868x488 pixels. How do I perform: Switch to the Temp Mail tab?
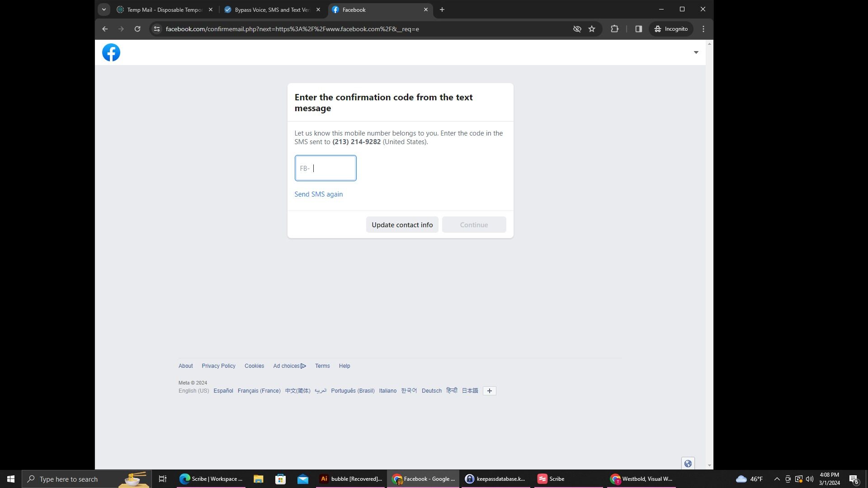tap(164, 9)
